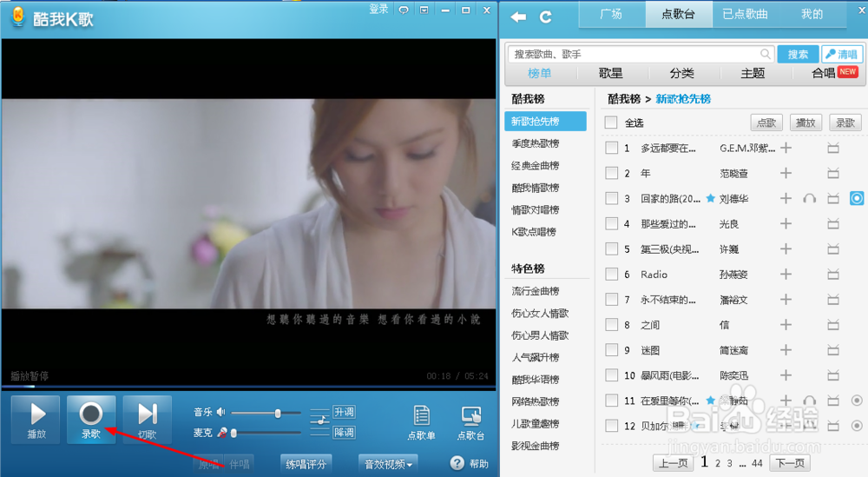Image resolution: width=868 pixels, height=477 pixels.
Task: Add song Radio with plus icon
Action: coord(786,275)
